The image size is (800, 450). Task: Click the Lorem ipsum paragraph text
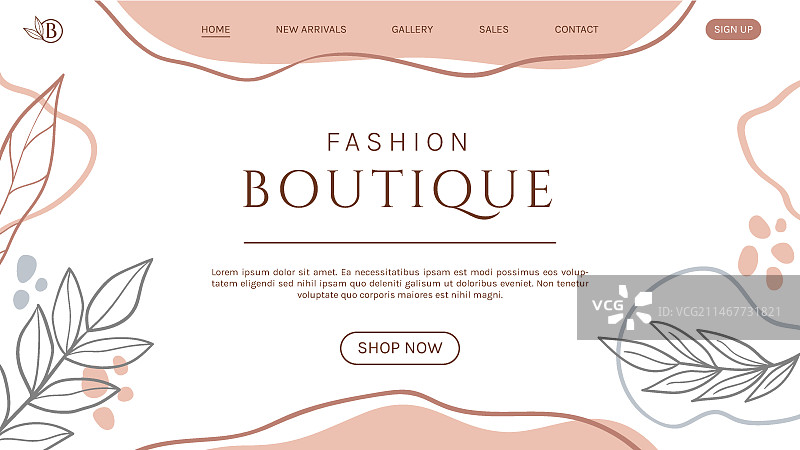point(400,283)
